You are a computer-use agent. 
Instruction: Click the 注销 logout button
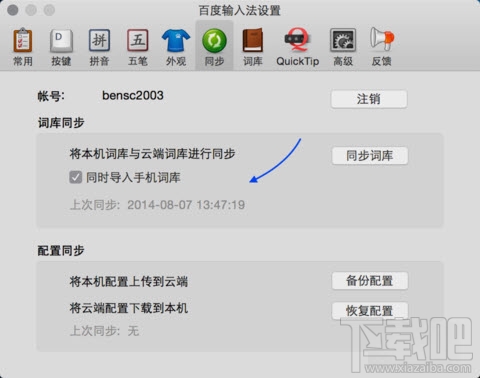tap(369, 99)
